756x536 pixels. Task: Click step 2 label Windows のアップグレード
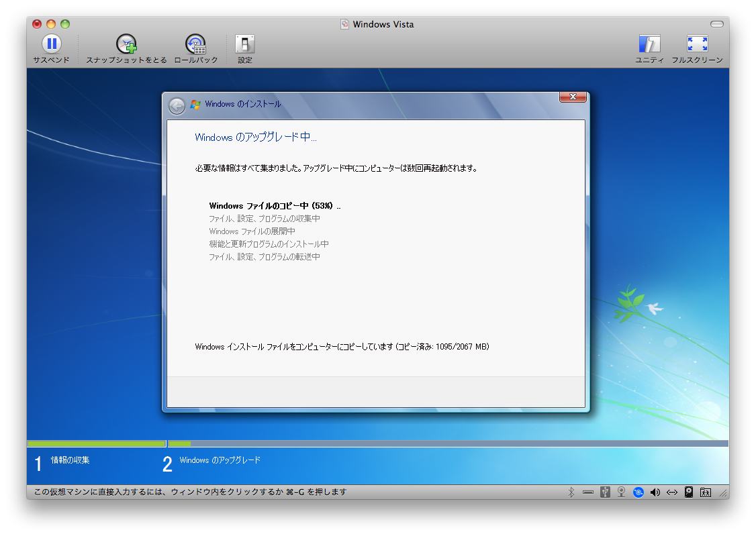pos(220,460)
